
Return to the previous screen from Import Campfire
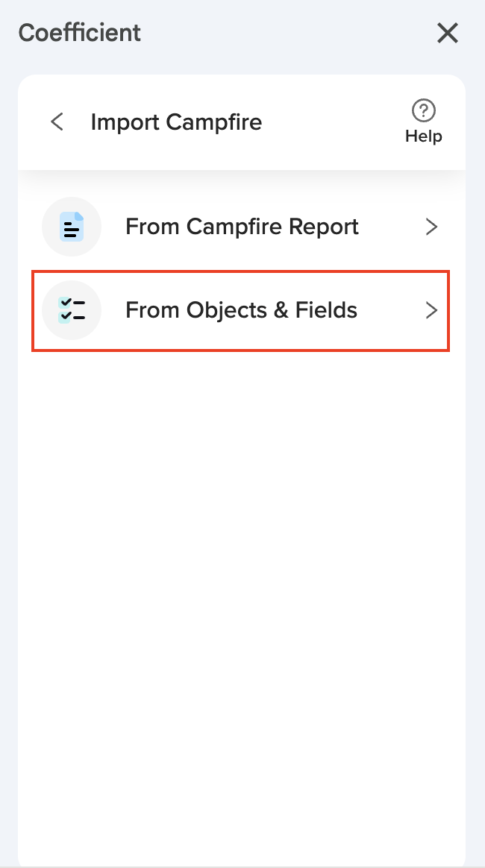57,122
